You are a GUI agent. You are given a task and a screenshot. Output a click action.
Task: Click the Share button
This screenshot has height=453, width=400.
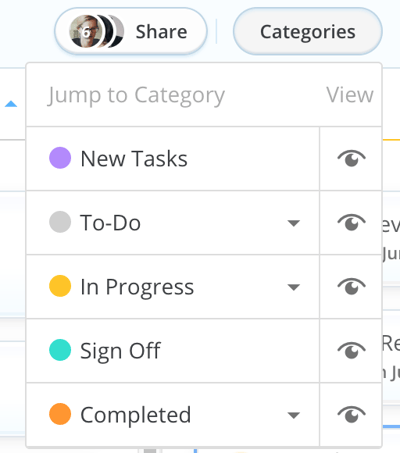pos(131,32)
